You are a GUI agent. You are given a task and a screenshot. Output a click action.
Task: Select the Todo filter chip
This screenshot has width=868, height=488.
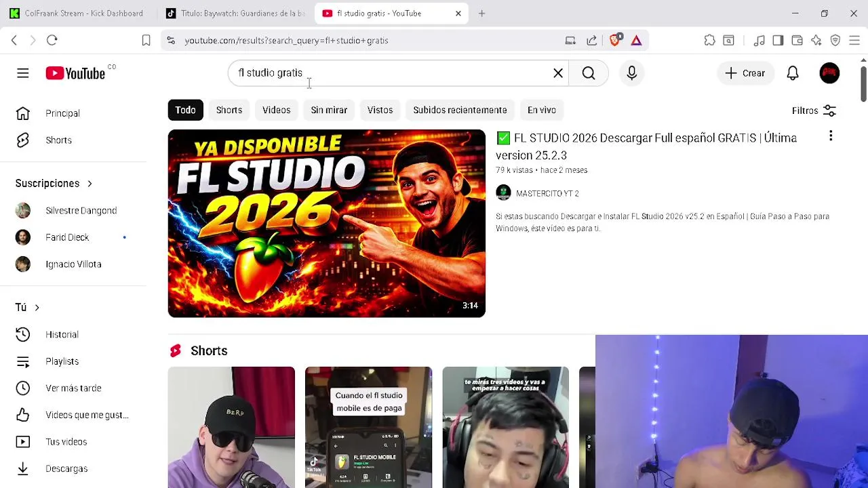185,110
